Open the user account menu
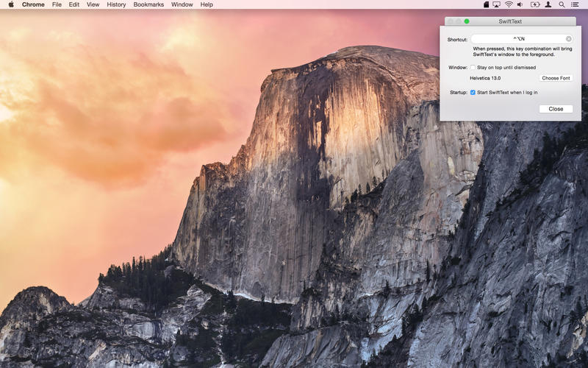 pos(548,4)
